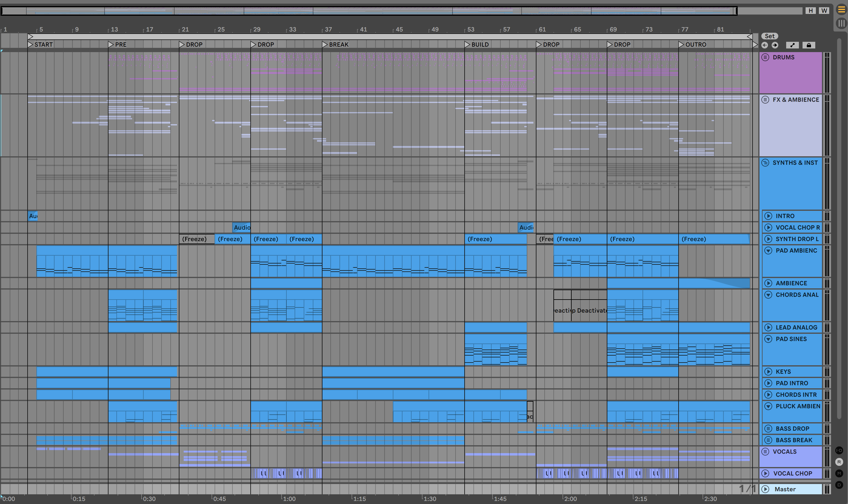The width and height of the screenshot is (848, 504).
Task: Toggle optimize arrangement height H button
Action: tap(811, 11)
